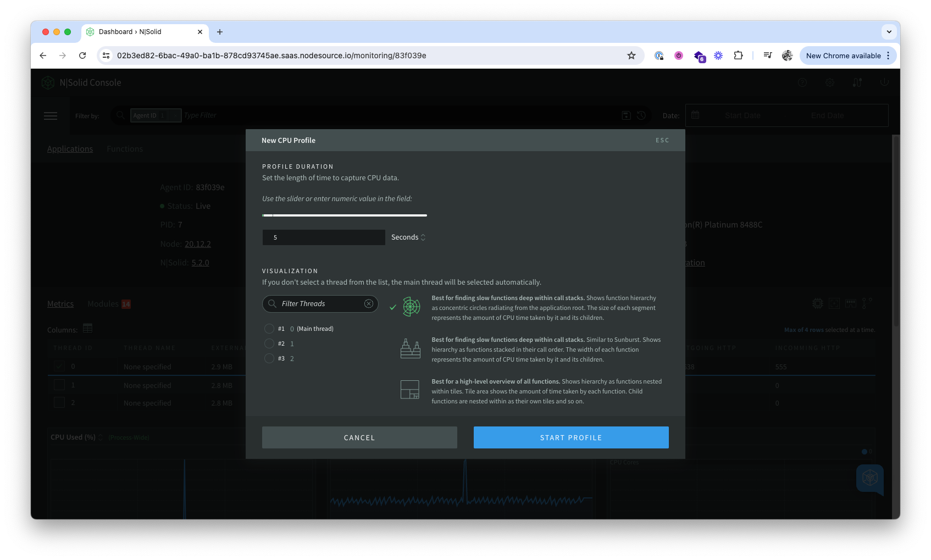This screenshot has width=931, height=560.
Task: Click the saved filters icon in filter bar
Action: (x=626, y=115)
